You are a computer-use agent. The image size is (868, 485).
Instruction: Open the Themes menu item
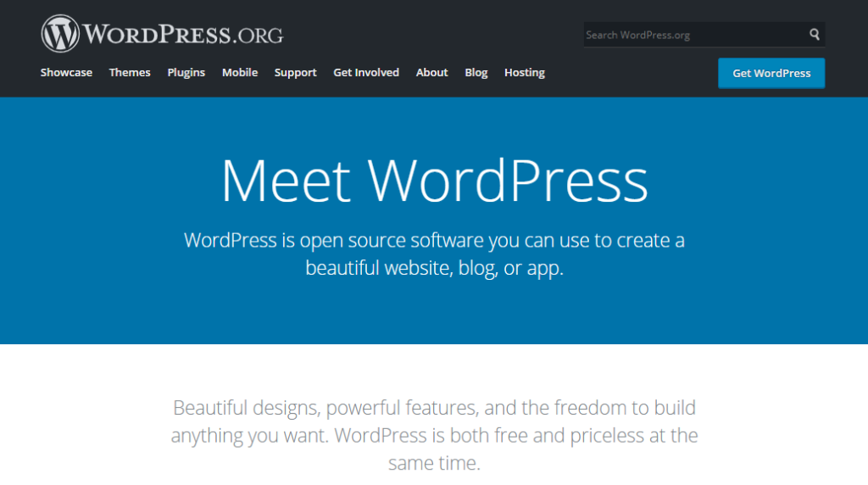click(x=130, y=73)
